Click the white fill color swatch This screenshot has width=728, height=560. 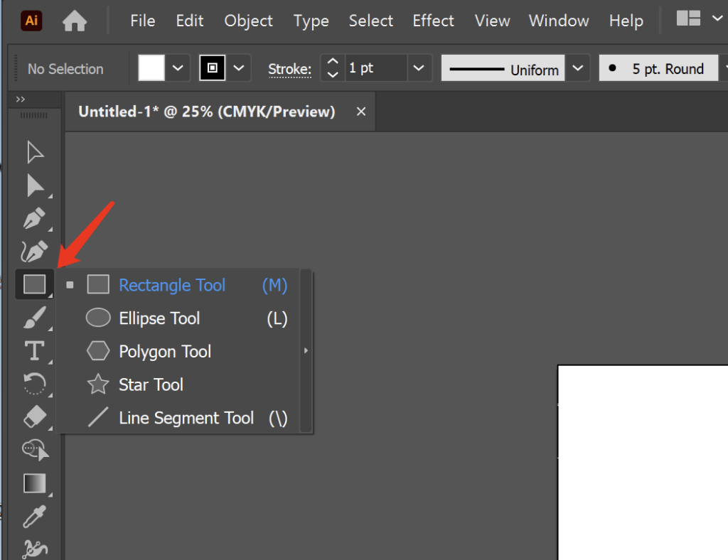coord(151,69)
